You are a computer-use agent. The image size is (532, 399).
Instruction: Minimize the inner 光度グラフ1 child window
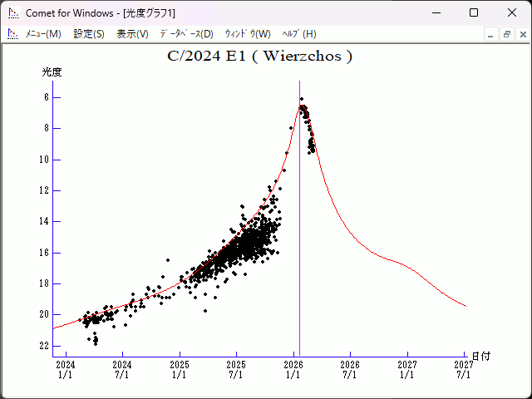click(x=490, y=34)
